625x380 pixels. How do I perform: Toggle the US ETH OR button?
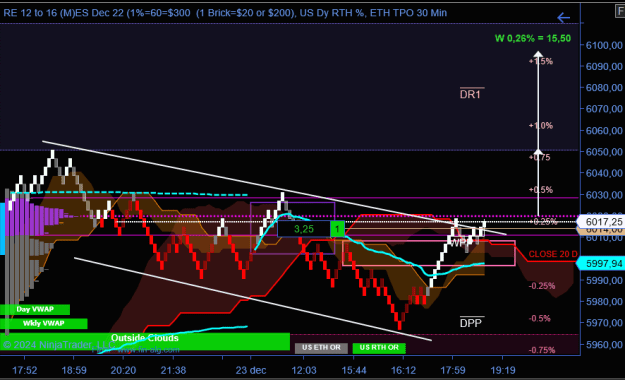click(321, 348)
